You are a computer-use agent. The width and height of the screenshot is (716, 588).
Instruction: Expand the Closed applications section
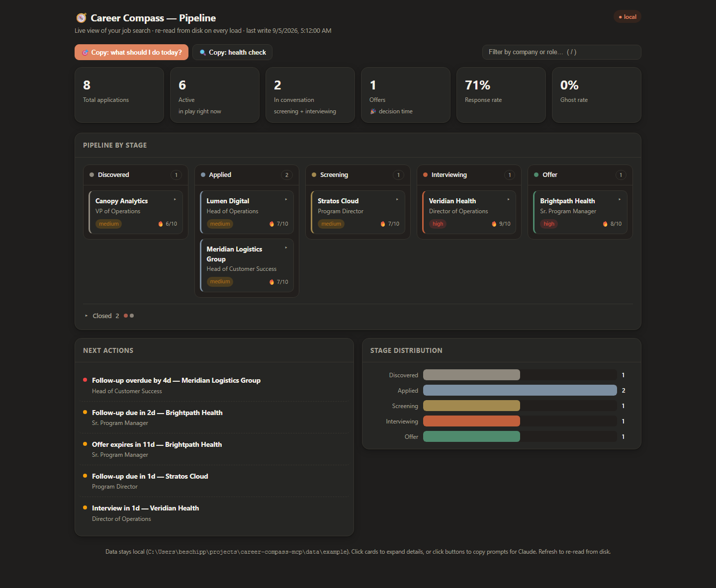pyautogui.click(x=109, y=316)
